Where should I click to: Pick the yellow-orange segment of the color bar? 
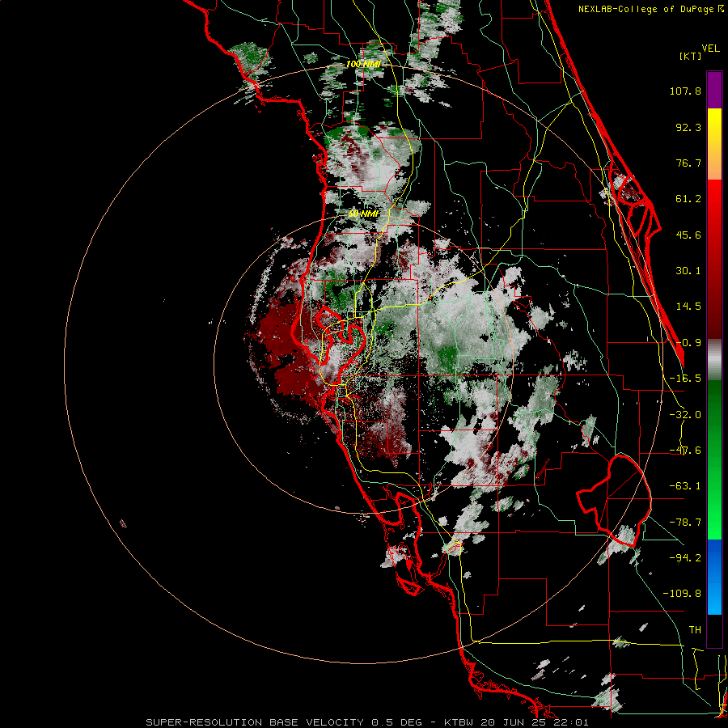click(714, 144)
